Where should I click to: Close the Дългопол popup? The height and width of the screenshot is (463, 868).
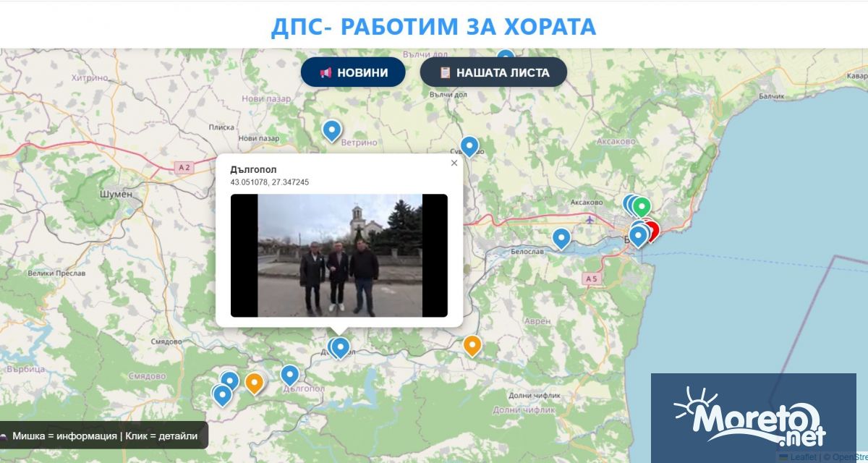coord(454,163)
